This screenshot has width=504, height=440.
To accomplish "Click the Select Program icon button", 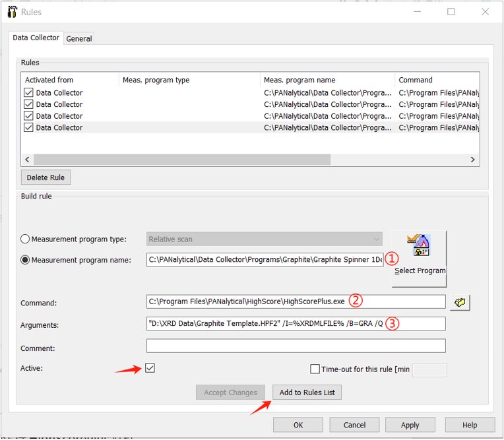I will (x=419, y=258).
